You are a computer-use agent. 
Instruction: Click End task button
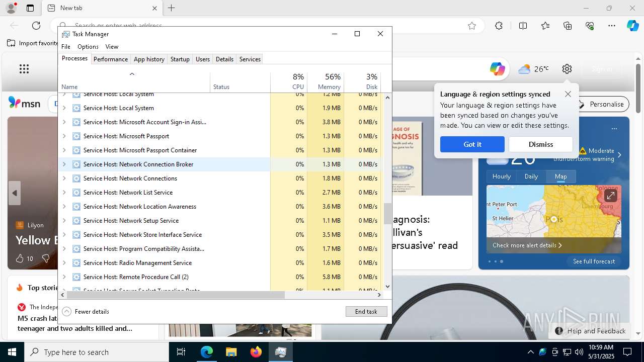[366, 312]
